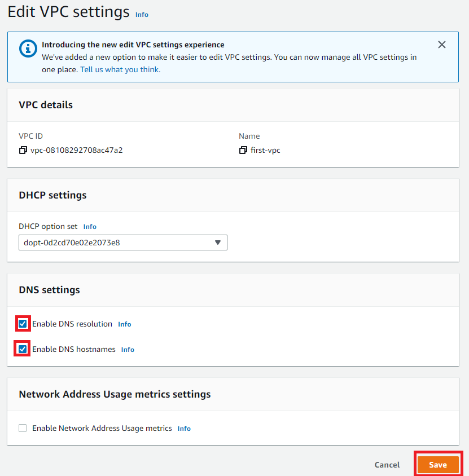The height and width of the screenshot is (476, 469).
Task: Click the Enable Network Address Usage metrics label
Action: [x=102, y=428]
